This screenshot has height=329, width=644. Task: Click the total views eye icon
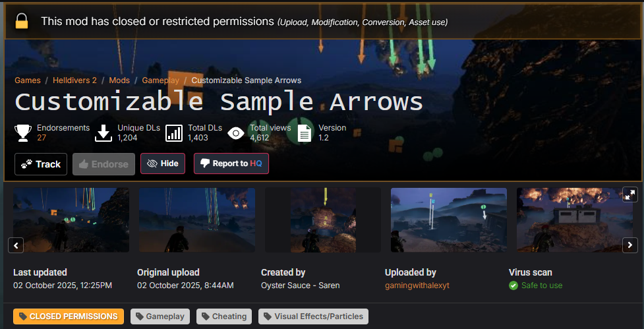[236, 133]
